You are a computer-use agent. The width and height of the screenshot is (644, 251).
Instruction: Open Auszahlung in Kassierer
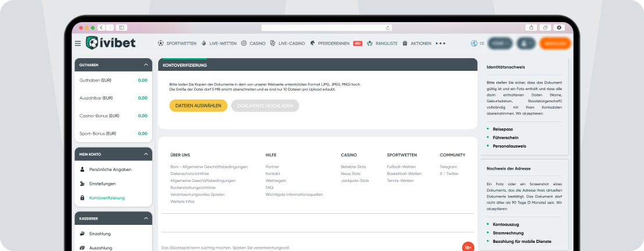tap(101, 248)
